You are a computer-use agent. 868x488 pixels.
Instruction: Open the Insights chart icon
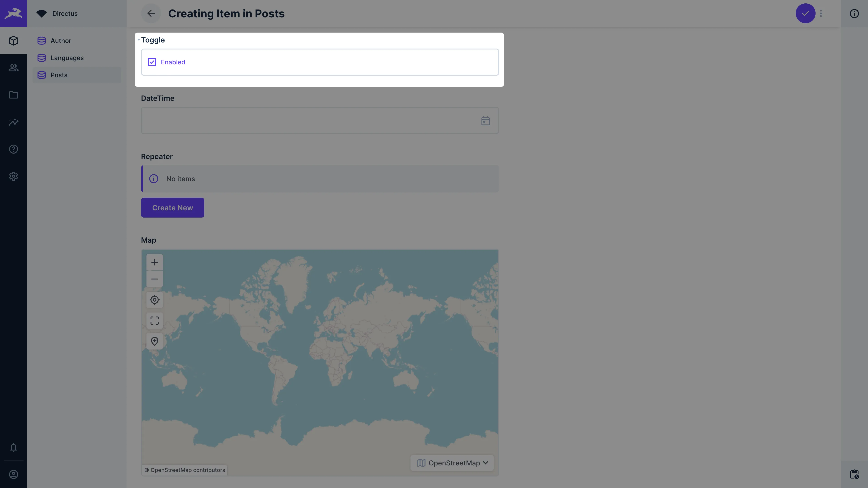[14, 122]
